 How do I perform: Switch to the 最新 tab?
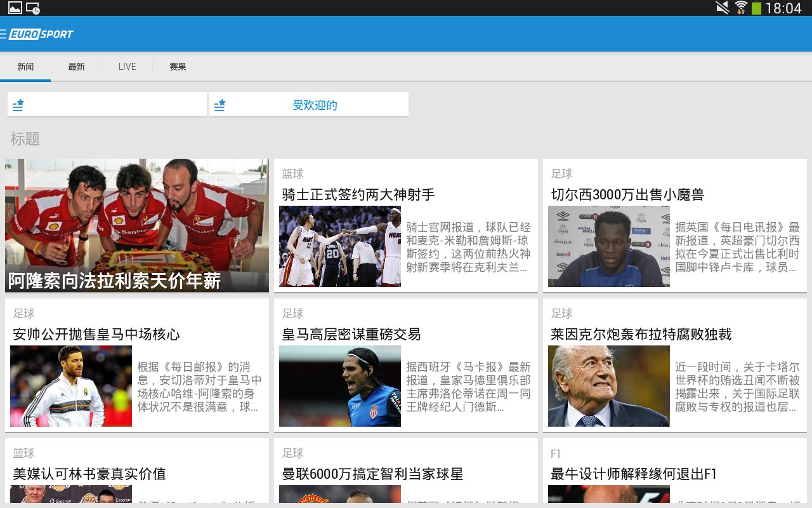coord(76,67)
